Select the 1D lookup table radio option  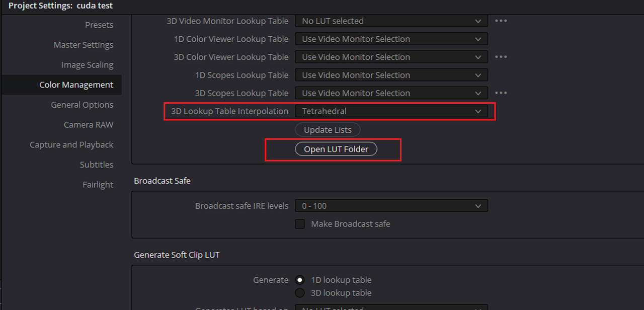pyautogui.click(x=300, y=280)
